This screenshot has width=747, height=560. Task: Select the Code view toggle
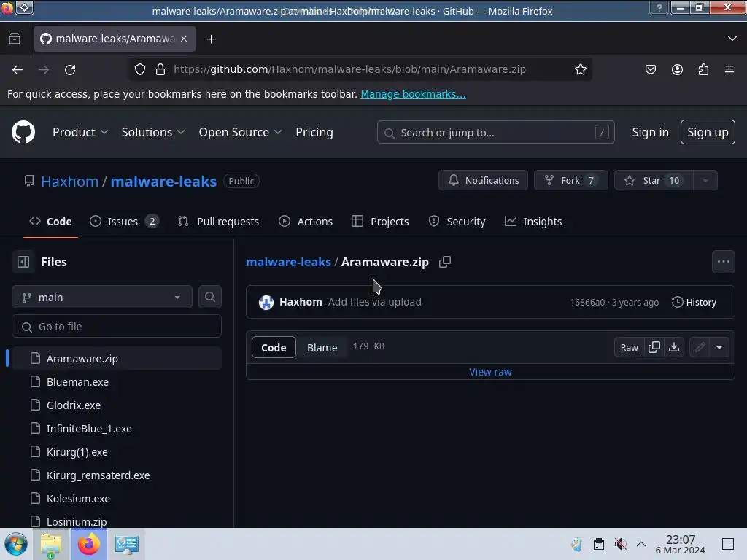point(274,347)
